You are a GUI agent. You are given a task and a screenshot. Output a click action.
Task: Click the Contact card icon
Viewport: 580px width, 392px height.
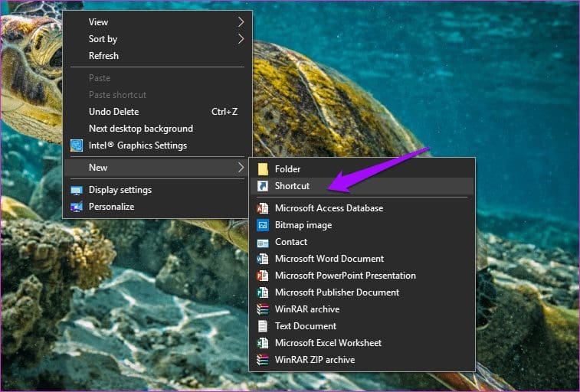pos(263,243)
